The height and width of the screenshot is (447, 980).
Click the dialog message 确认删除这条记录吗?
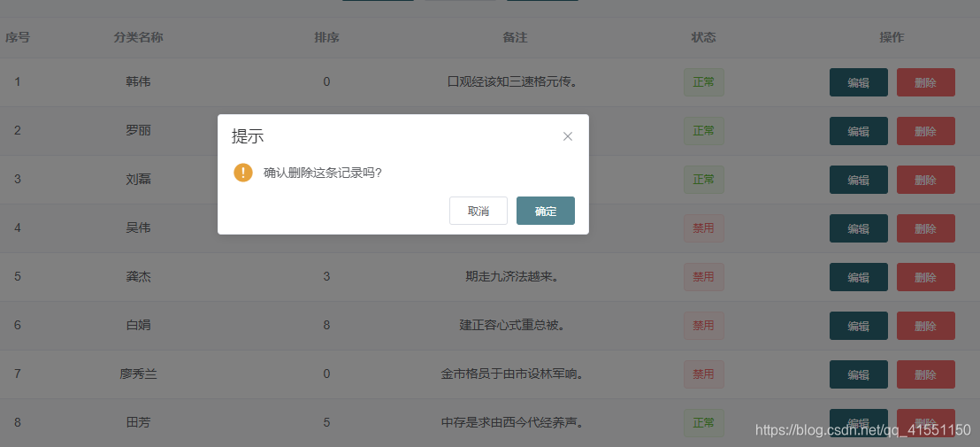(x=323, y=173)
